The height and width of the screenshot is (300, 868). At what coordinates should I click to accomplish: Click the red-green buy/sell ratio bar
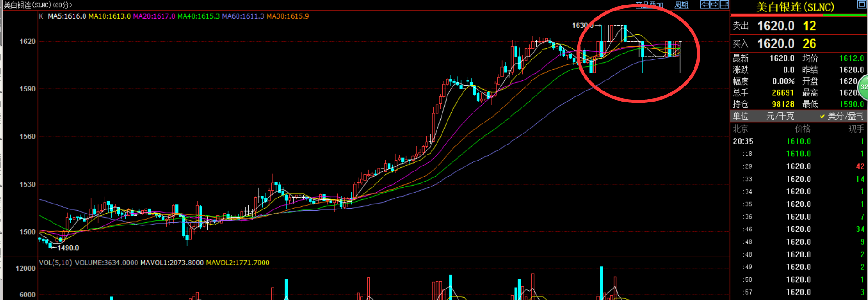pos(798,15)
